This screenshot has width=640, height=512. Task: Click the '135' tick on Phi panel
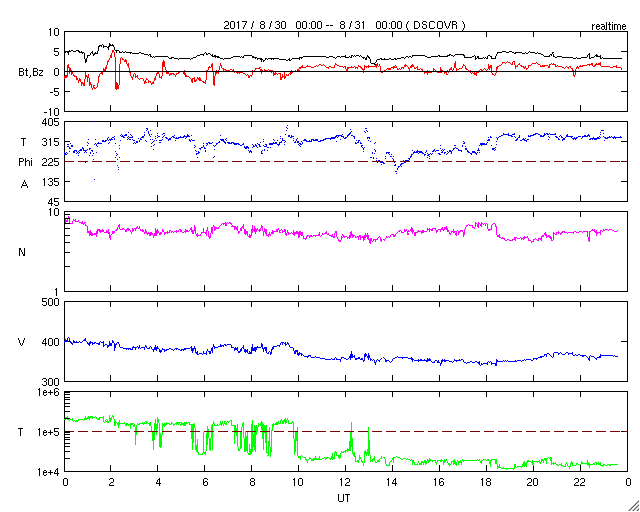[x=51, y=182]
